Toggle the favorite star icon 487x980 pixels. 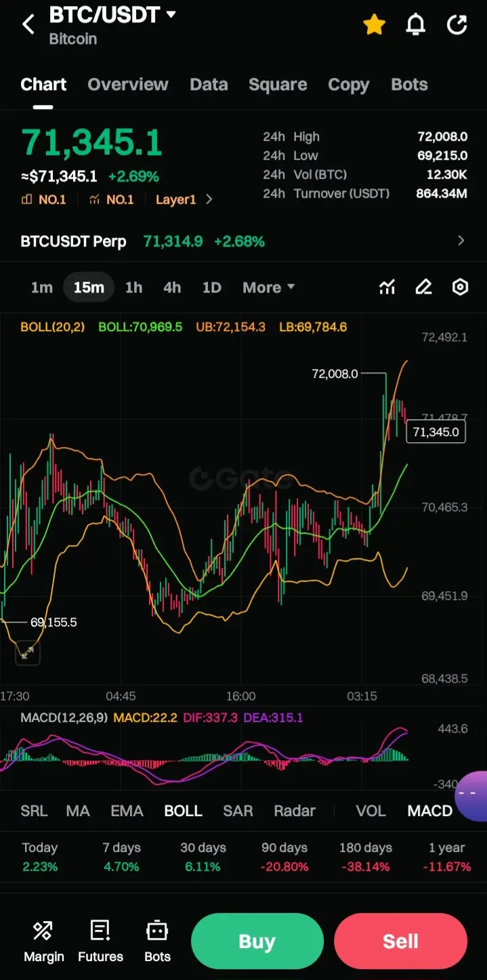pos(374,25)
